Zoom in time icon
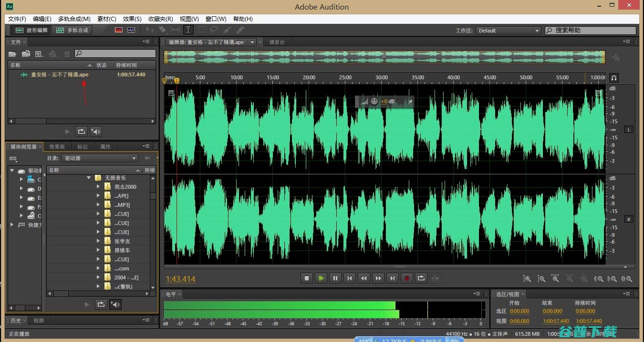This screenshot has width=644, height=342. click(555, 278)
